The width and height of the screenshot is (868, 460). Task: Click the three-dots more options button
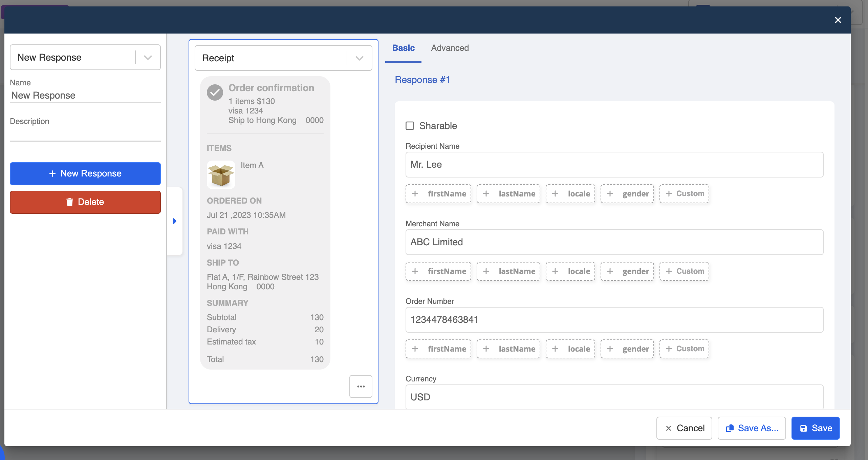(x=361, y=386)
